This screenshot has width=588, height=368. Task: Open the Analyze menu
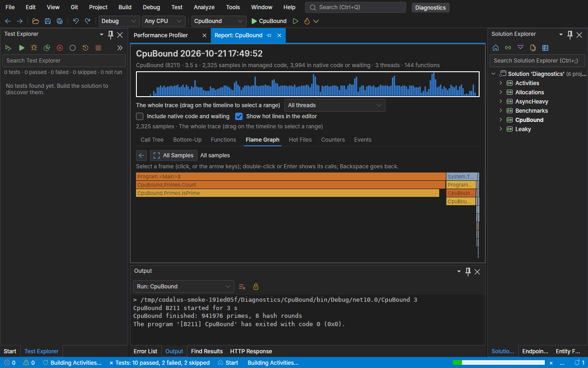tap(204, 7)
